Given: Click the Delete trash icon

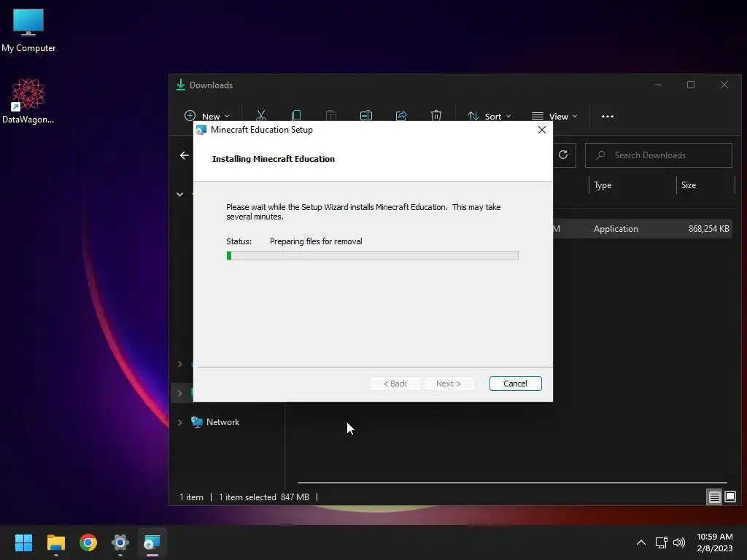Looking at the screenshot, I should point(436,116).
